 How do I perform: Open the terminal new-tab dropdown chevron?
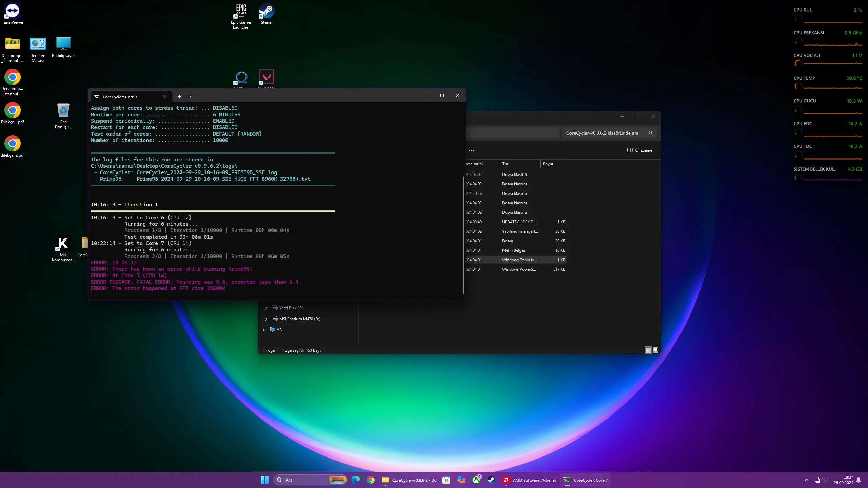tap(190, 97)
